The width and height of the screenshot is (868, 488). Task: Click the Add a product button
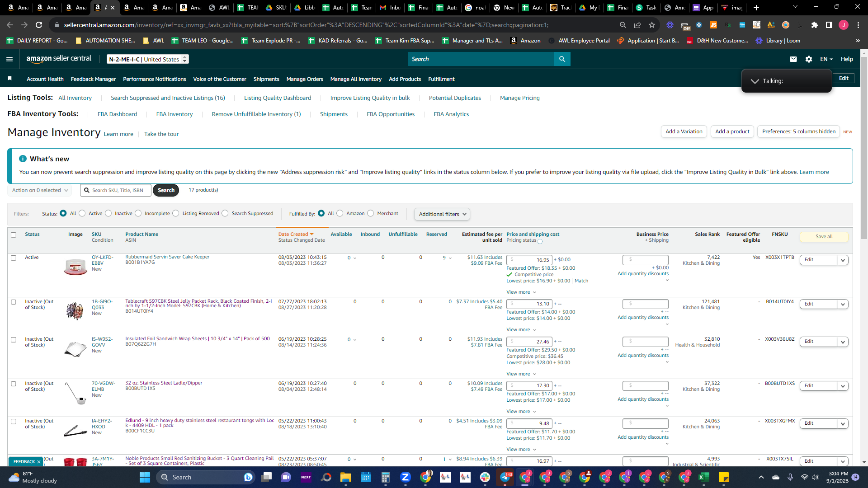point(732,131)
